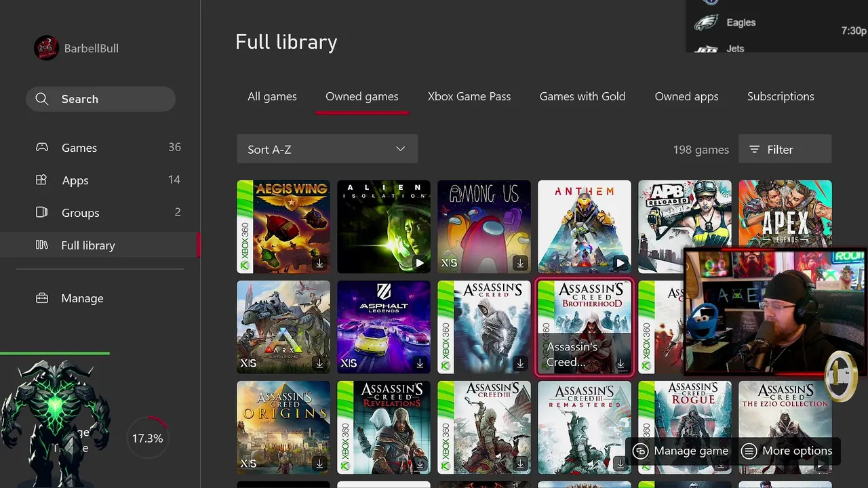
Task: Click the Sort A-Z chevron arrow
Action: point(400,149)
